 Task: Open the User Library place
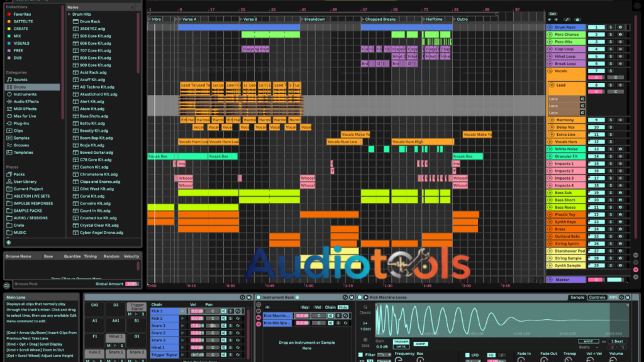pos(25,182)
